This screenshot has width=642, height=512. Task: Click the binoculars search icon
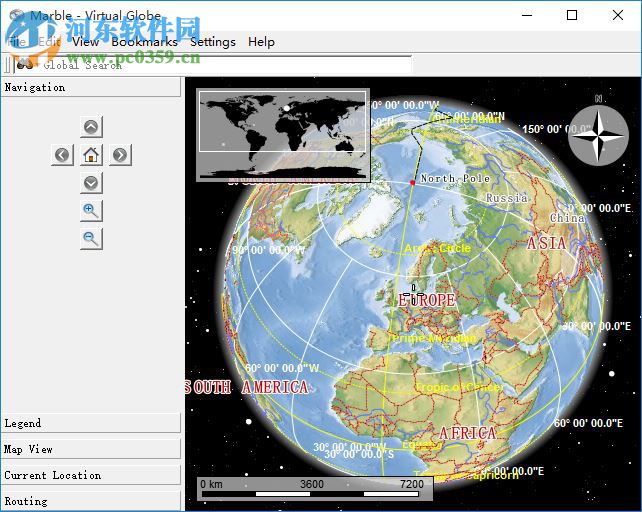click(x=25, y=64)
